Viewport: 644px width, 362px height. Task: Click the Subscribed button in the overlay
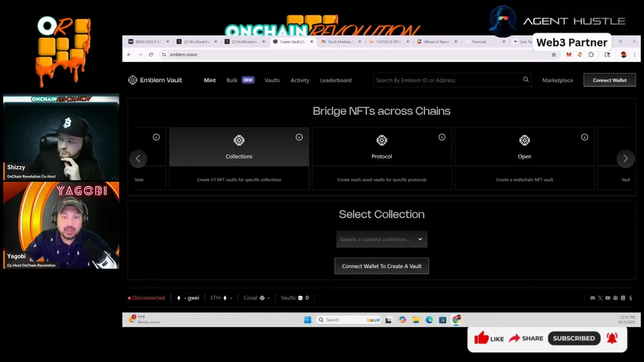[x=574, y=338]
